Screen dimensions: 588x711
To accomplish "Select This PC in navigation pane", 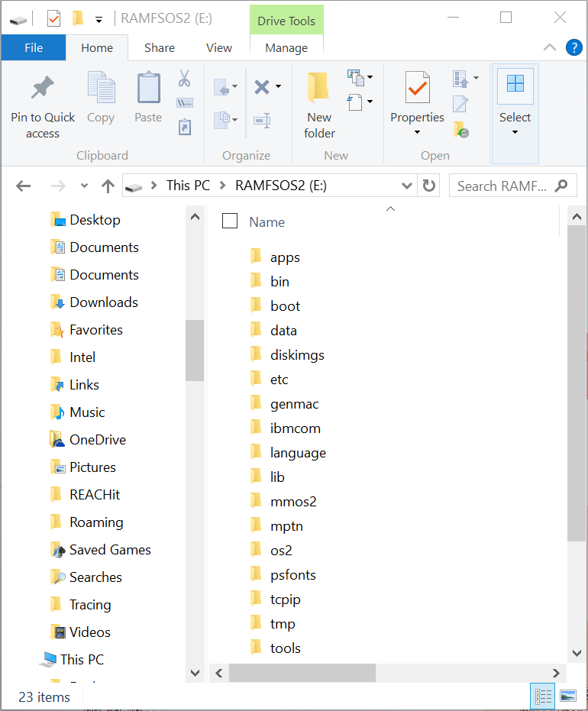I will [82, 659].
